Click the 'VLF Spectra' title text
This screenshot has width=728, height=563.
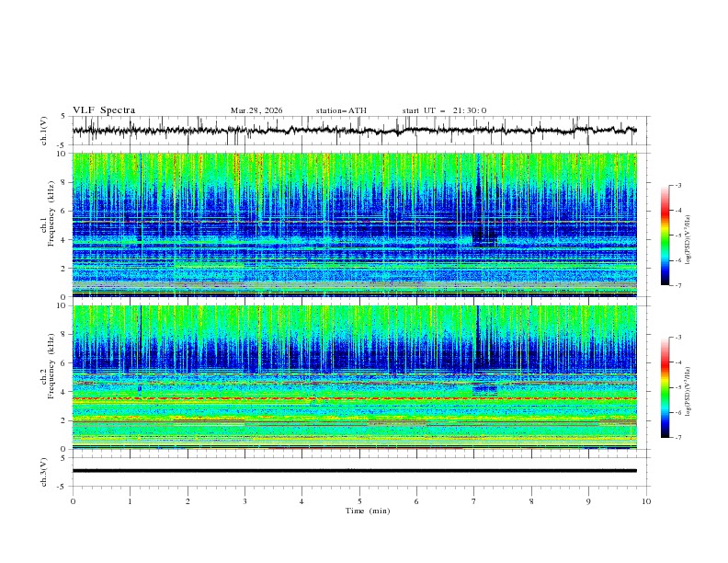click(x=104, y=110)
